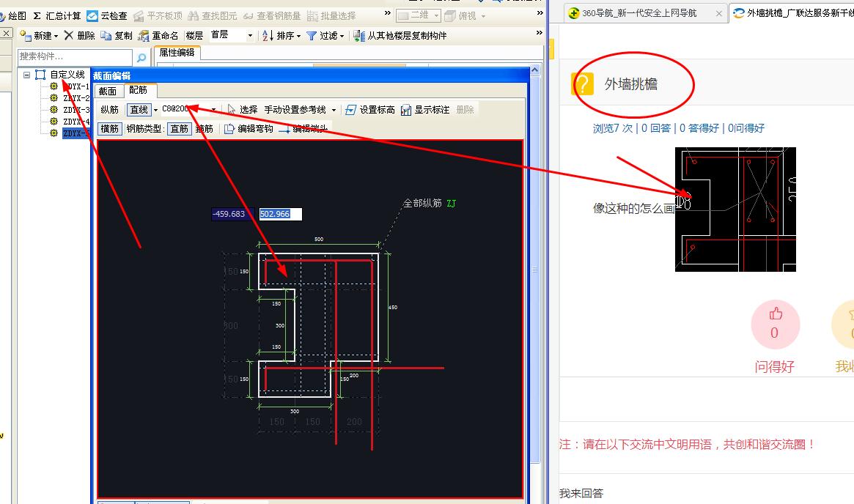Click the 502.966 Y coordinate field
854x504 pixels.
tap(280, 214)
